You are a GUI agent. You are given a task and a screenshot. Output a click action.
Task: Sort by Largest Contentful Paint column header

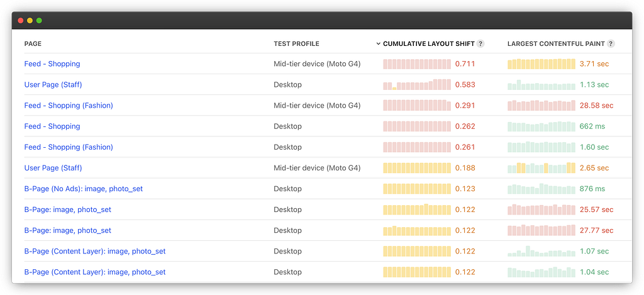pos(556,44)
